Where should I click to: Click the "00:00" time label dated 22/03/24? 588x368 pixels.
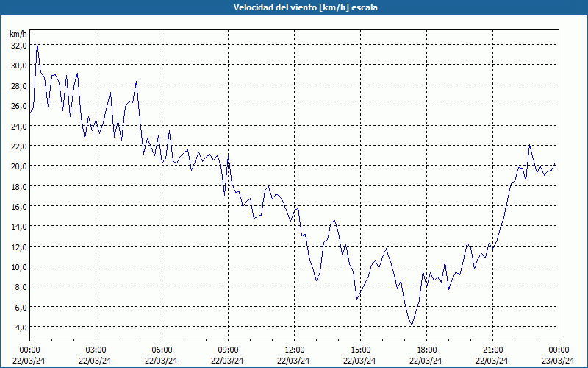pyautogui.click(x=29, y=350)
